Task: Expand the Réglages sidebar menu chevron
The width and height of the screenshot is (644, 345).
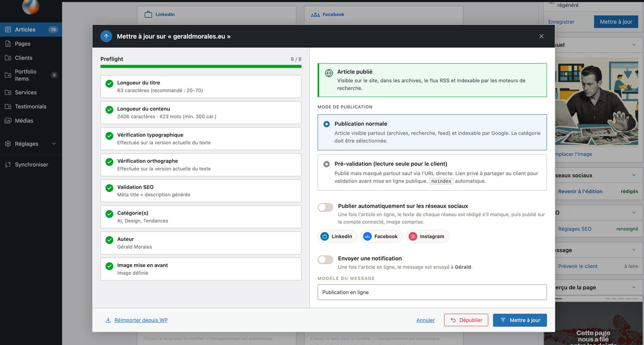Action: (54, 144)
